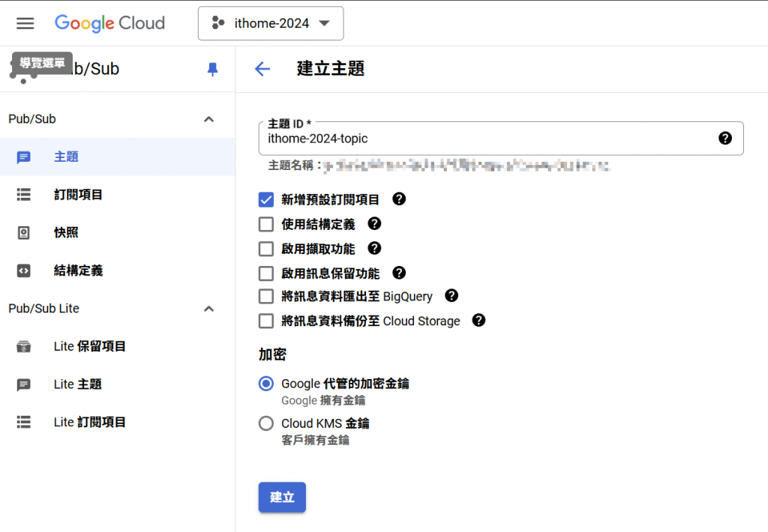Collapse the Pub/Sub Lite section

[208, 308]
